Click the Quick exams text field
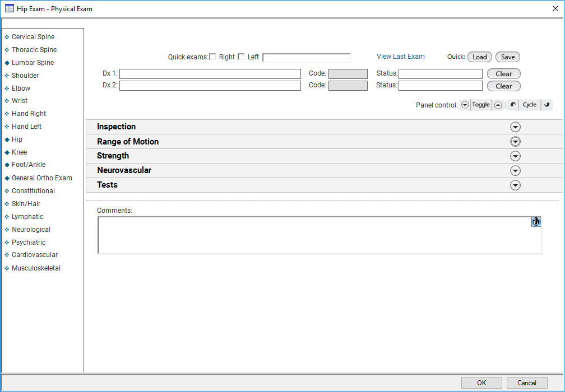The width and height of the screenshot is (565, 392). tap(306, 57)
